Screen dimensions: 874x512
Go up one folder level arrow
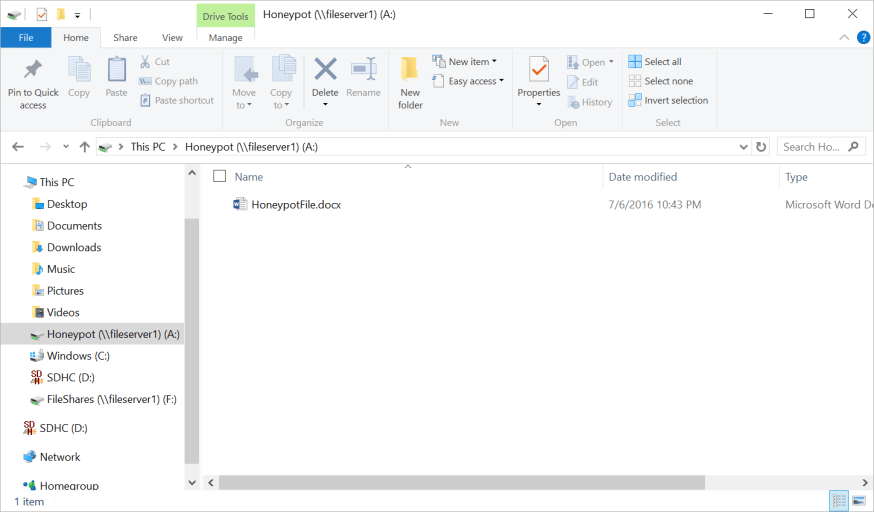click(x=84, y=147)
